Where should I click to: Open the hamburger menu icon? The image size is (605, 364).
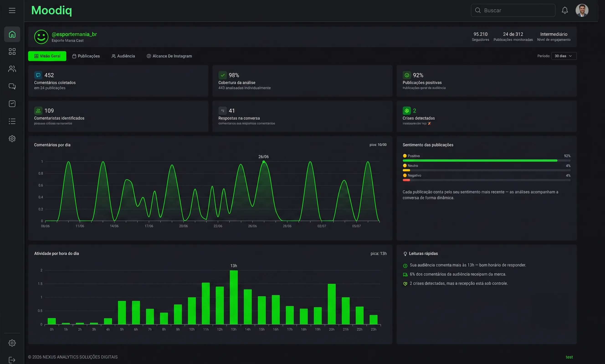pyautogui.click(x=12, y=10)
